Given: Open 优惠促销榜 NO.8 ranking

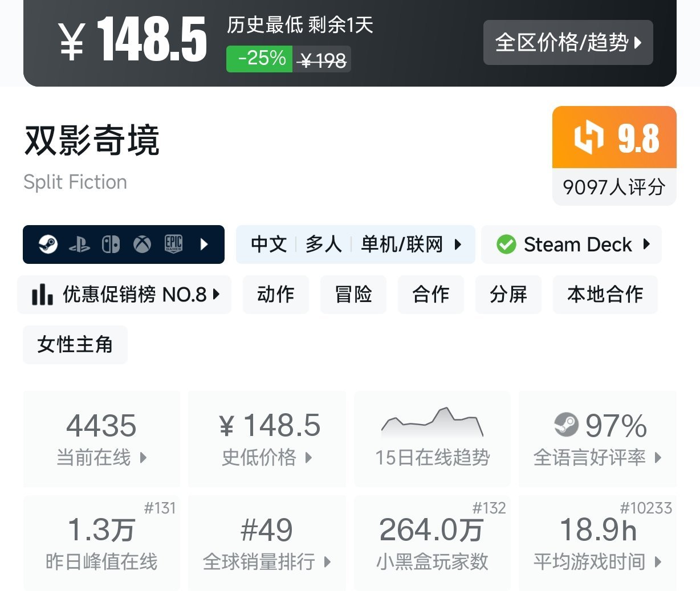Looking at the screenshot, I should [x=124, y=295].
